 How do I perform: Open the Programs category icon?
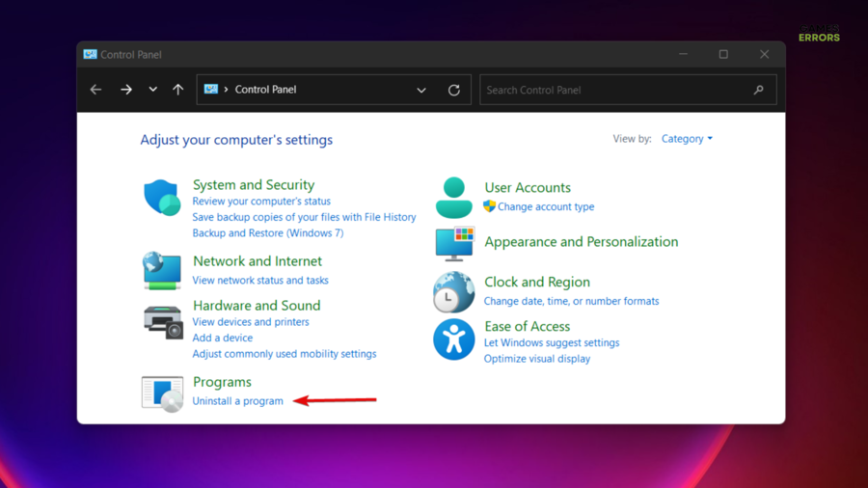(x=162, y=393)
